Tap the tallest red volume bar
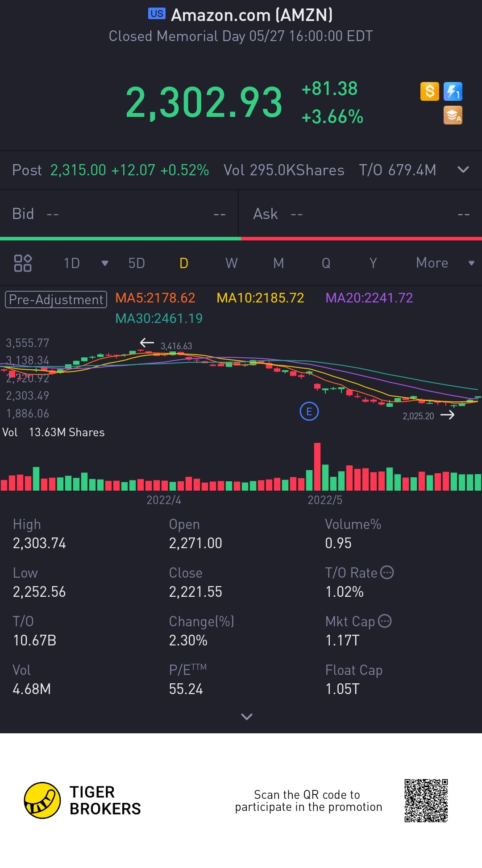The image size is (482, 868). (317, 467)
